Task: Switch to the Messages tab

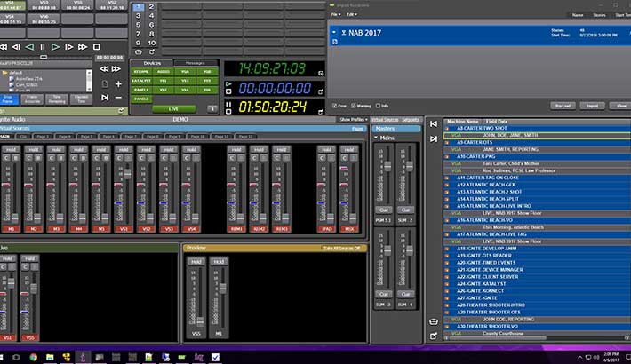Action: tap(196, 63)
